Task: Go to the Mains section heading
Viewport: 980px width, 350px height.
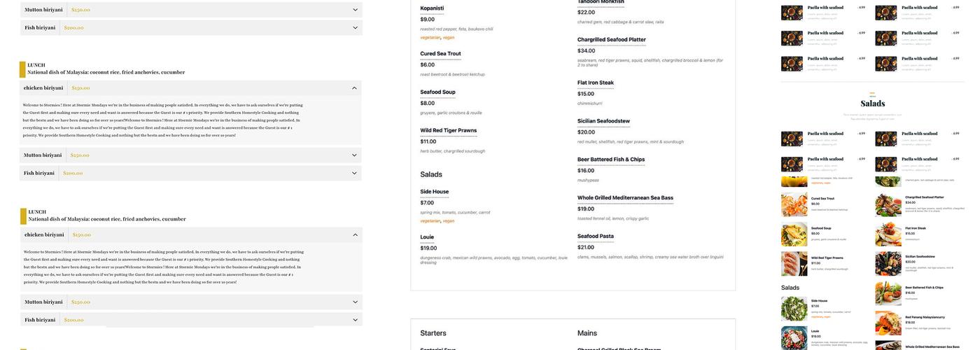Action: tap(588, 333)
